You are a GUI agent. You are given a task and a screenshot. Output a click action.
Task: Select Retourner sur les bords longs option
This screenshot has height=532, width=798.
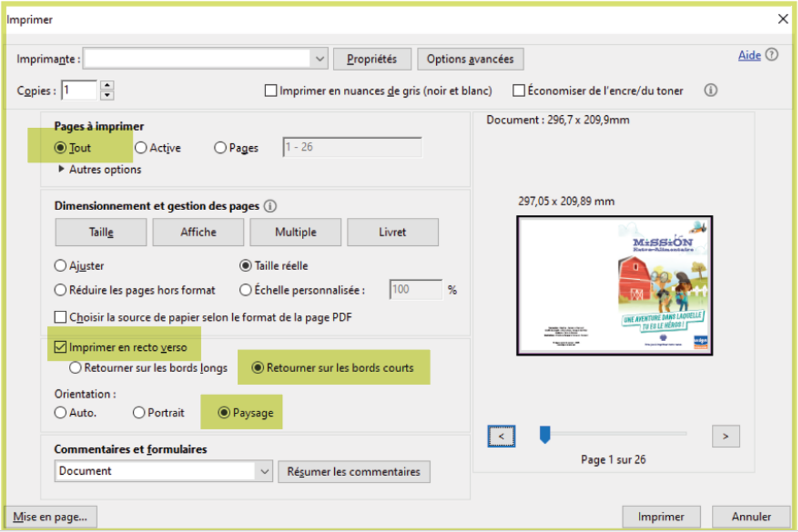75,368
